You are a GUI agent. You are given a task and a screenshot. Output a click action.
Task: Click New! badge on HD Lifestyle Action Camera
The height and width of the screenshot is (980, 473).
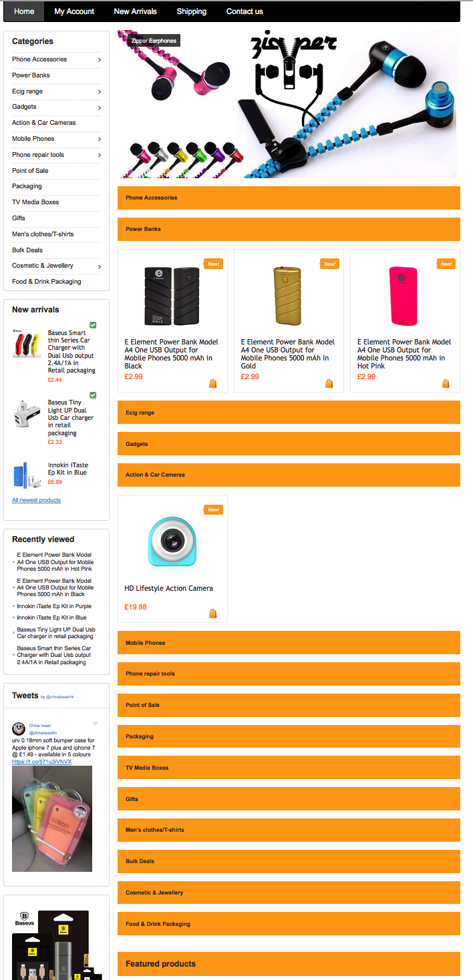pos(213,509)
